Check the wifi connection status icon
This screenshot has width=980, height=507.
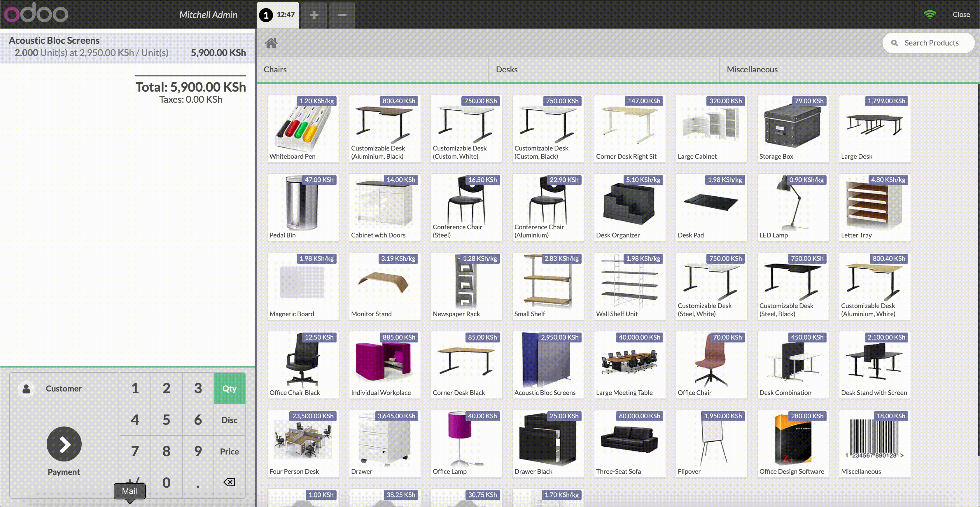tap(930, 15)
